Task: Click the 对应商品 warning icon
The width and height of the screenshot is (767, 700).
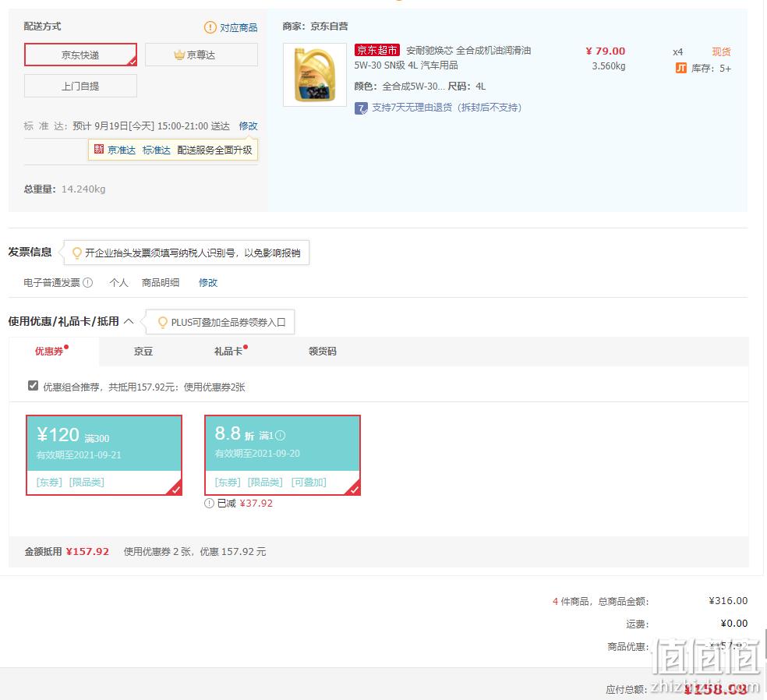Action: tap(210, 27)
